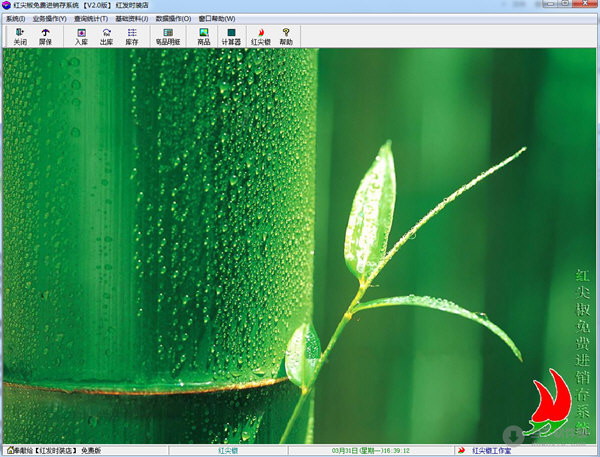
Task: Launch the 计算器 calculator tool
Action: coord(232,37)
